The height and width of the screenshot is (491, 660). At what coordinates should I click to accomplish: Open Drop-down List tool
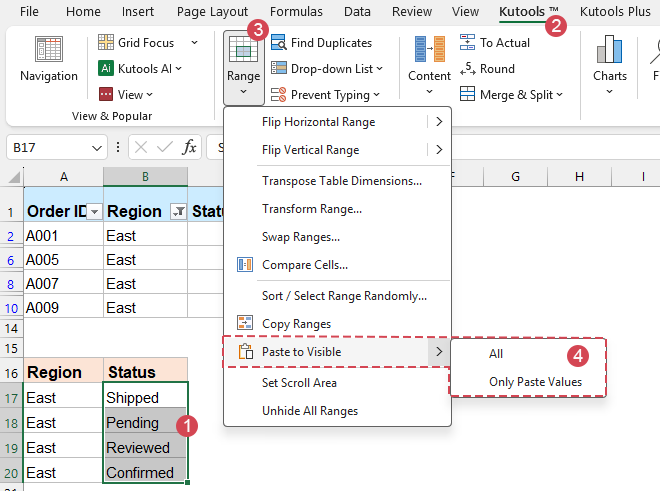tap(327, 69)
